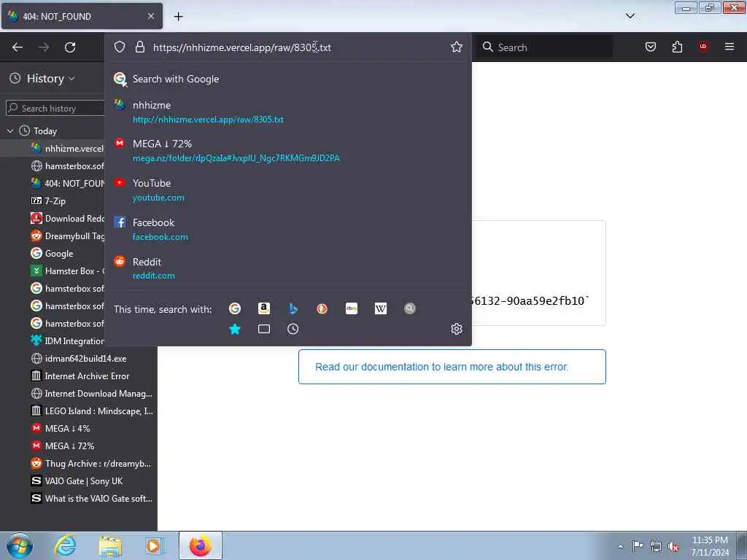
Task: Open Dreamybull Tag history entry
Action: tap(67, 236)
